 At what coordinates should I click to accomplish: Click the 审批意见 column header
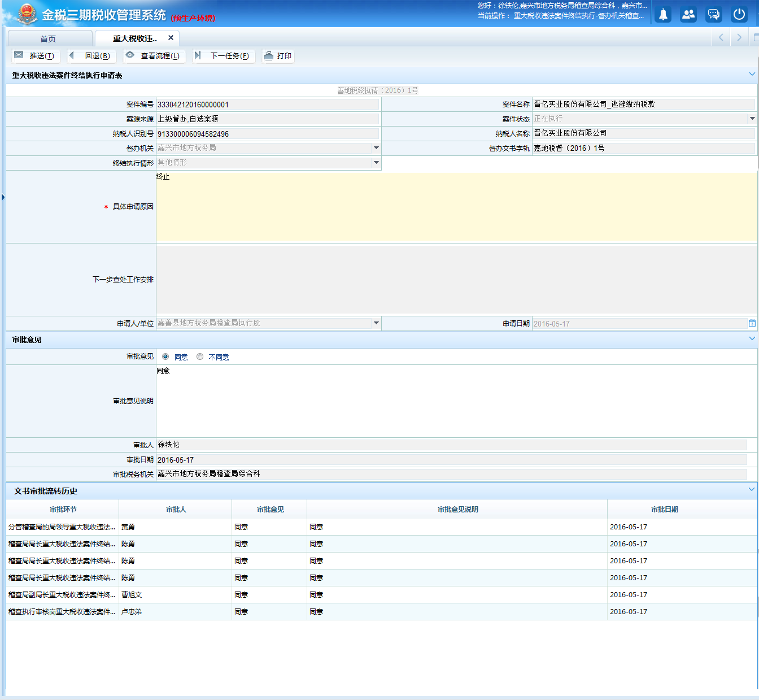pos(270,510)
